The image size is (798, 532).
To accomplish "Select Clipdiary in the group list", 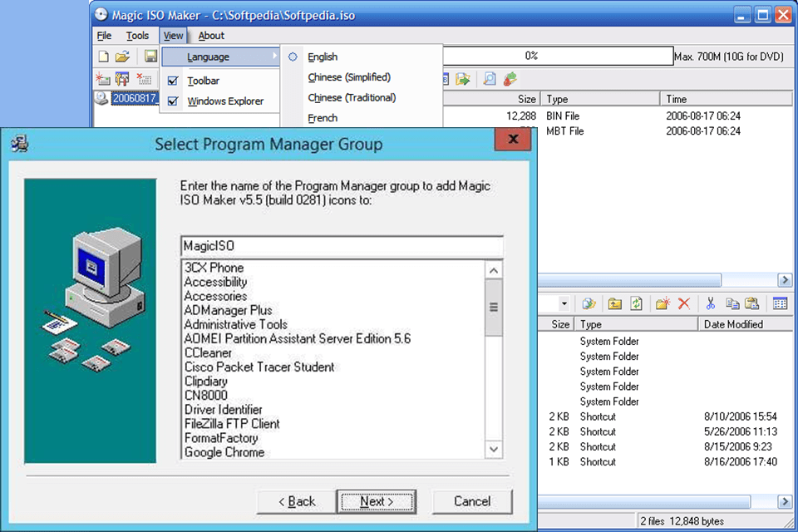I will click(x=205, y=382).
